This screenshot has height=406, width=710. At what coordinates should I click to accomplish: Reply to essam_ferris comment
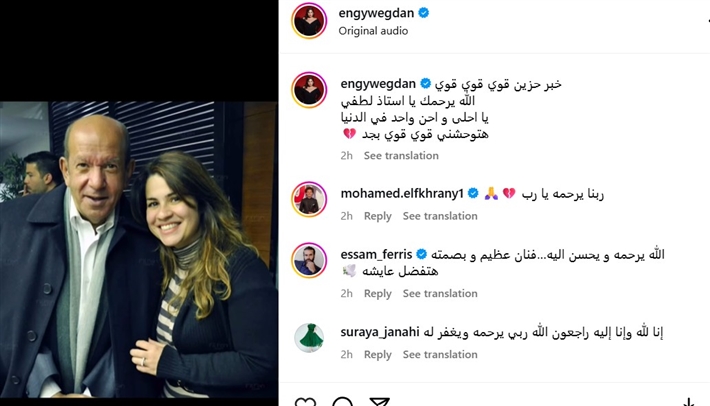click(378, 293)
